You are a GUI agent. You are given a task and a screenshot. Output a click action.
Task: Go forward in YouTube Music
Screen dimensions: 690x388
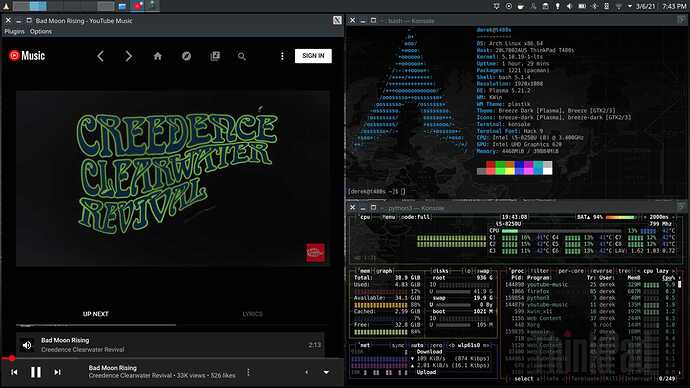[128, 56]
